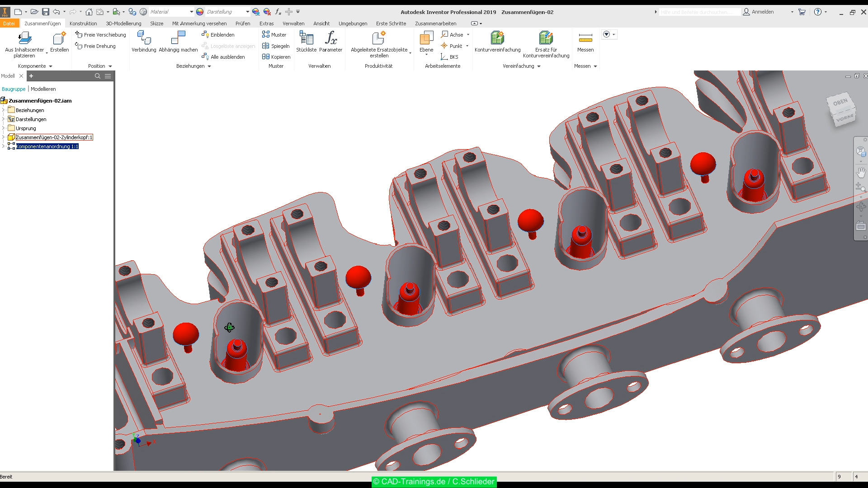Open the Datei menu
This screenshot has height=488, width=868.
coord(9,23)
